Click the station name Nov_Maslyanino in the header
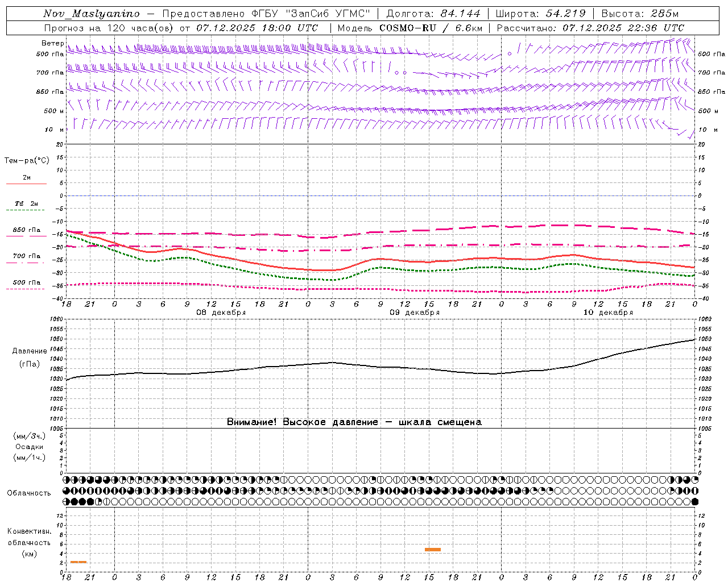The height and width of the screenshot is (582, 728). pyautogui.click(x=92, y=14)
